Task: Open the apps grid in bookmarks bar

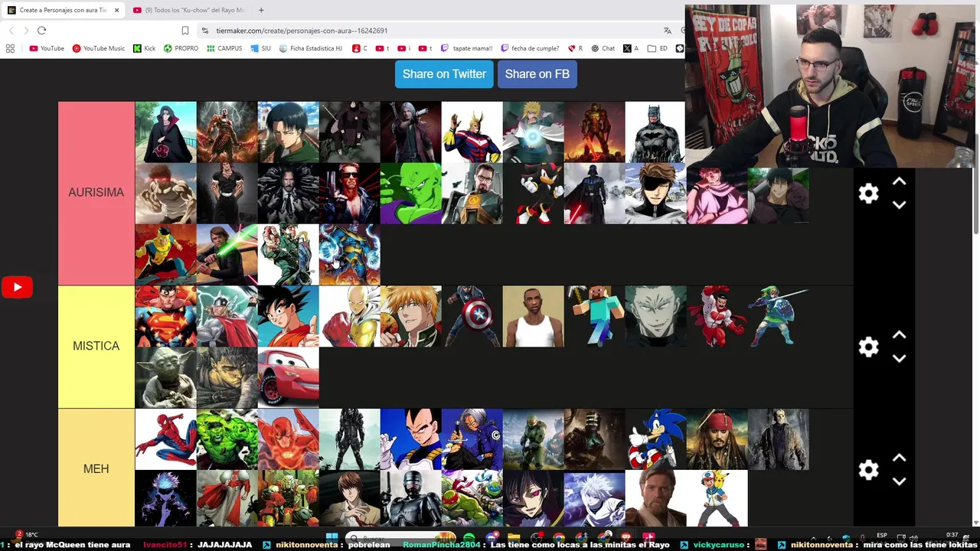Action: point(10,48)
